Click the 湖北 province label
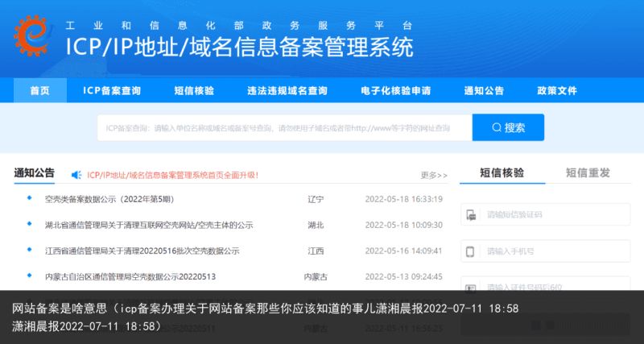644x344 pixels. pyautogui.click(x=316, y=226)
